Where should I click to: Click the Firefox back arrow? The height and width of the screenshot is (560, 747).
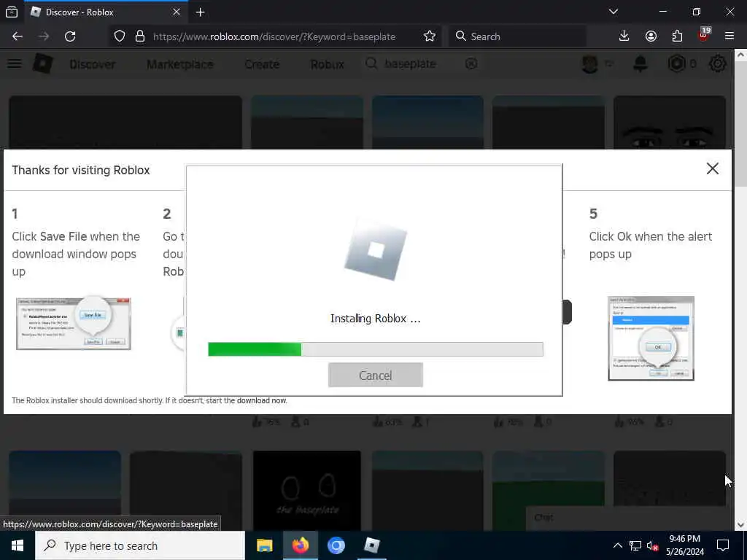18,36
